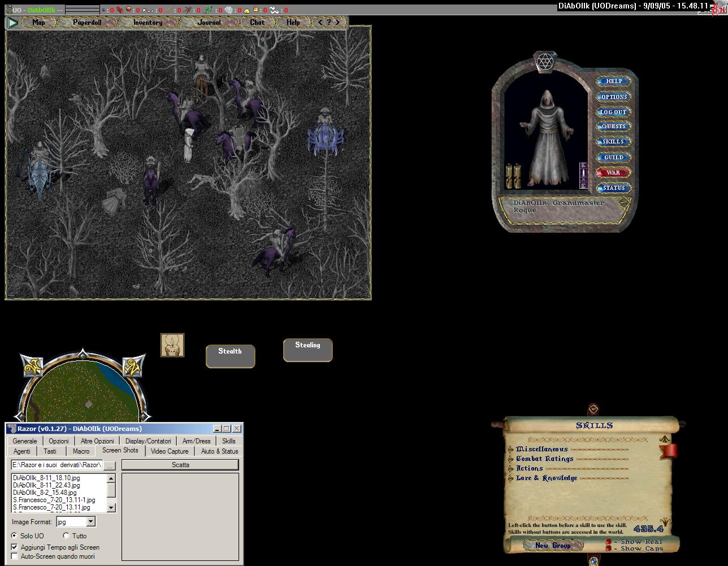The width and height of the screenshot is (728, 566).
Task: Toggle the Show Caps red button
Action: click(x=609, y=548)
